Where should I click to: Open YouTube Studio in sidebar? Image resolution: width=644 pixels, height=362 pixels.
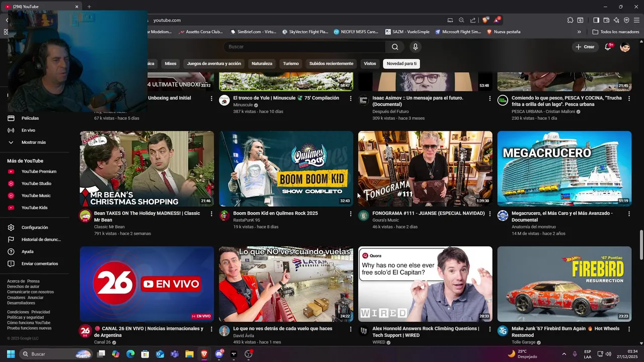click(35, 184)
